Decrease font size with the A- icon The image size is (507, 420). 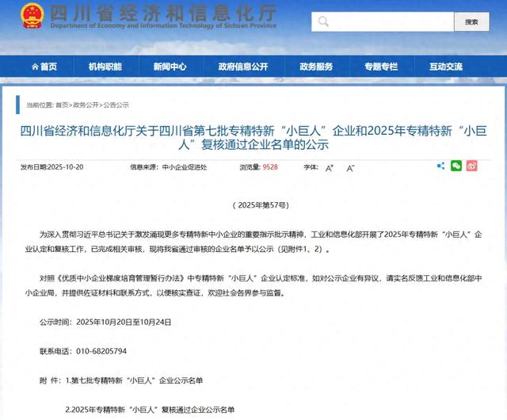click(350, 167)
